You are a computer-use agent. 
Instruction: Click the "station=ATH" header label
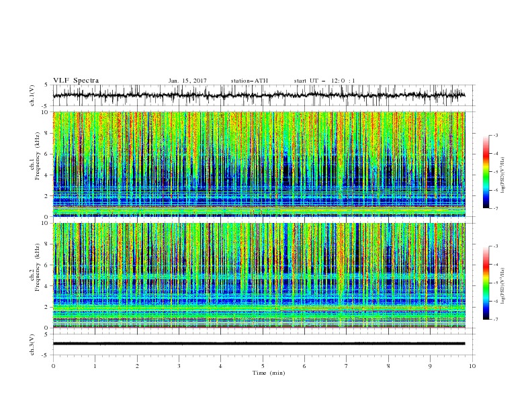249,81
